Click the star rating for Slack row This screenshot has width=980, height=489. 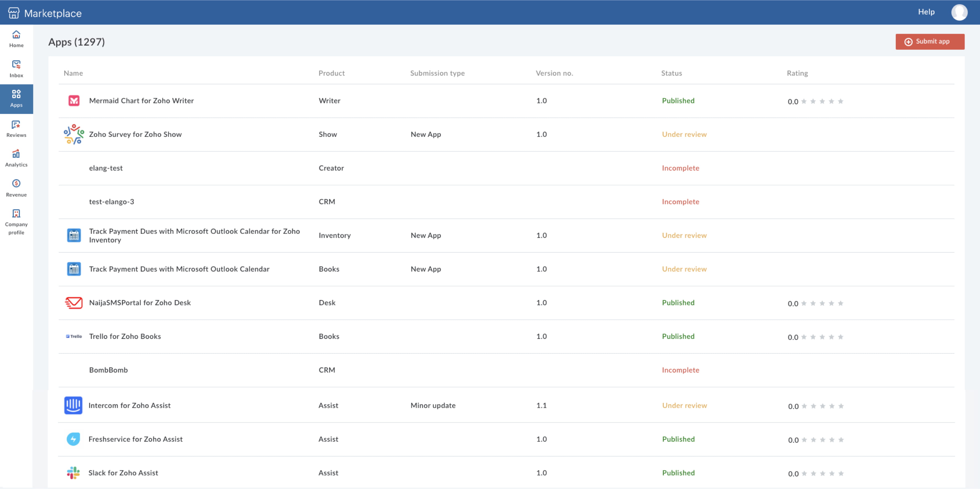[x=822, y=473]
